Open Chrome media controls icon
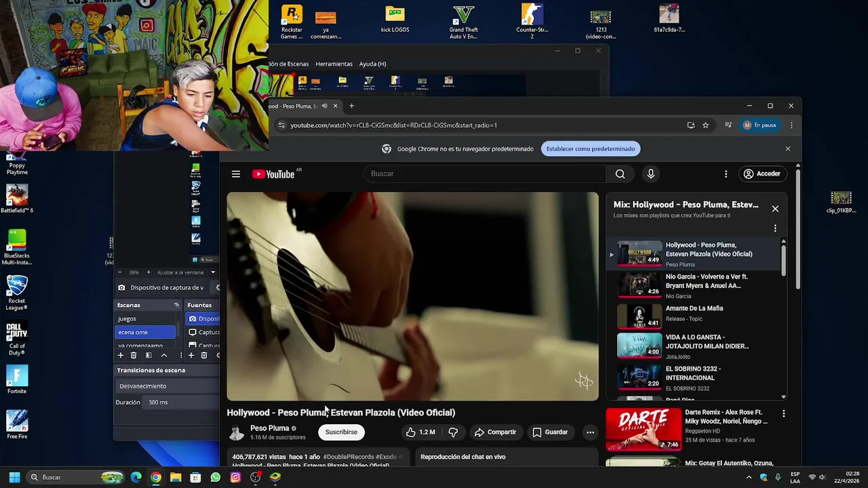Screen dimensions: 868x488 728,125
